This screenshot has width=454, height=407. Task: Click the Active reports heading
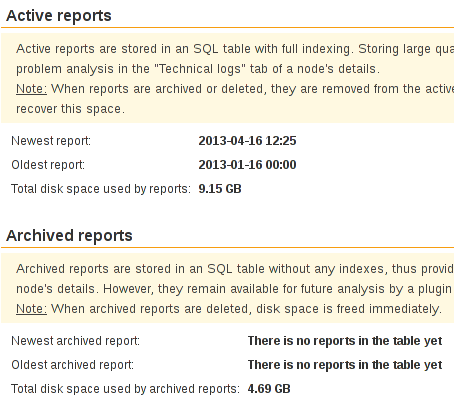click(x=59, y=16)
